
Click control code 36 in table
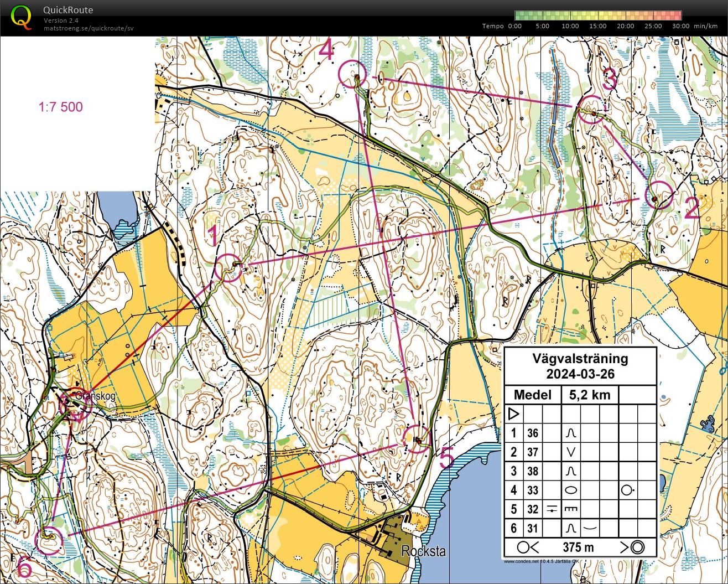tap(532, 433)
